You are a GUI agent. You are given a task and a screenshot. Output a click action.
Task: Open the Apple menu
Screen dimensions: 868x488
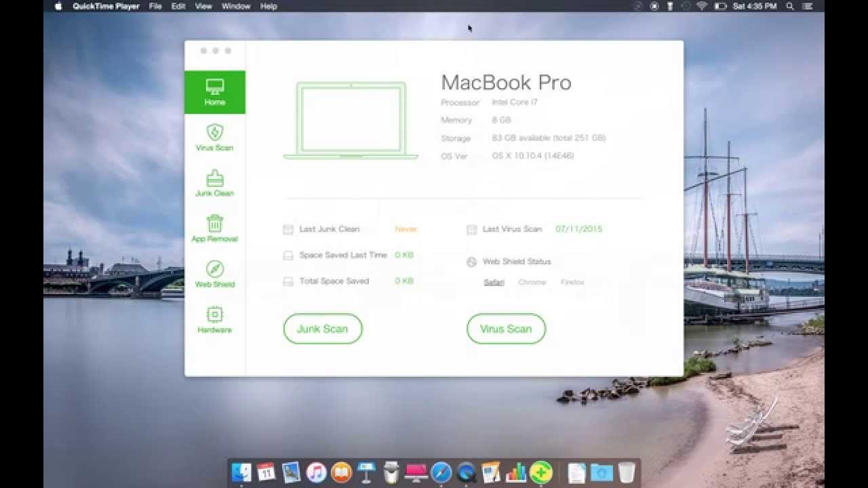(58, 6)
